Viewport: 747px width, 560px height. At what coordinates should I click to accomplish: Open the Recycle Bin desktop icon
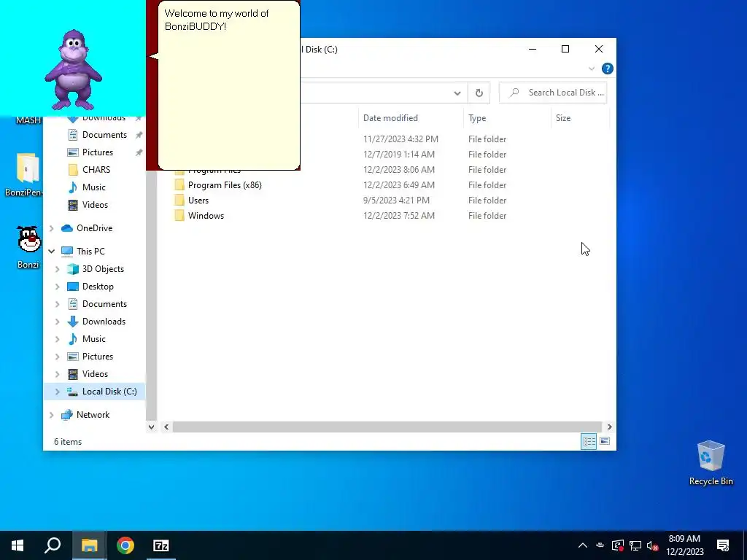tap(711, 463)
